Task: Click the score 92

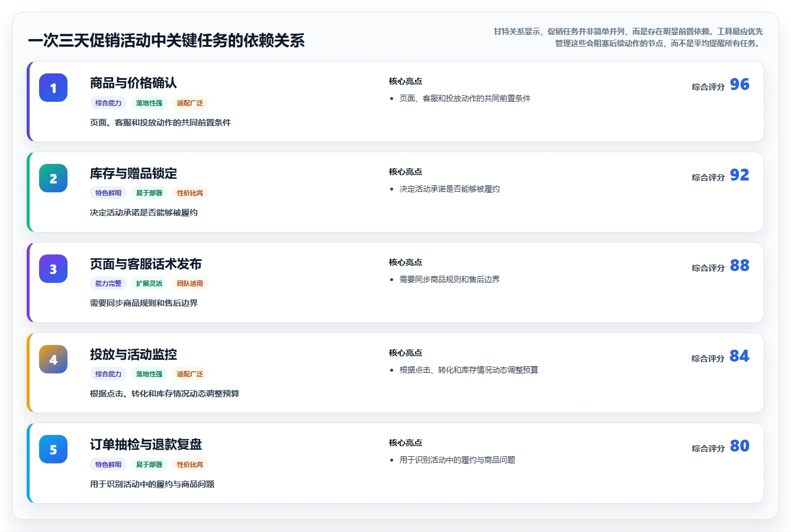Action: (739, 175)
